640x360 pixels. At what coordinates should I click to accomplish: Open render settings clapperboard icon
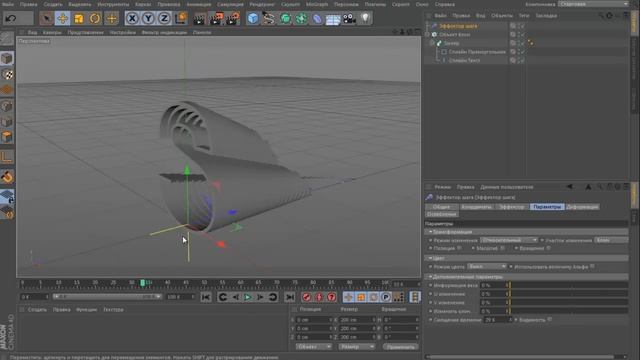tap(233, 18)
